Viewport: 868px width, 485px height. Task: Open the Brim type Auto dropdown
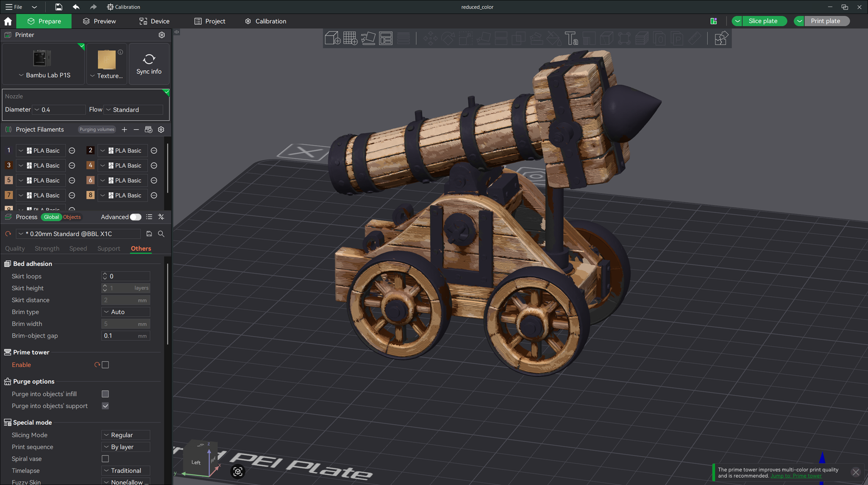126,312
